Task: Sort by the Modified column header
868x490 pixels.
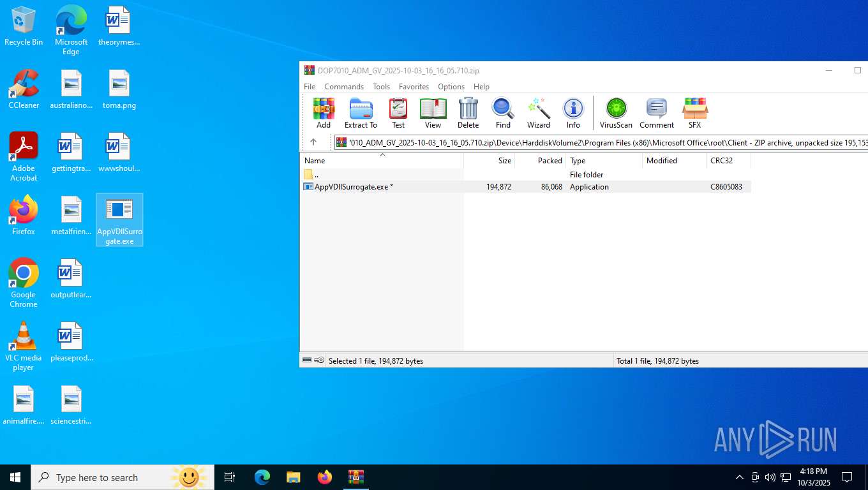Action: pyautogui.click(x=674, y=161)
